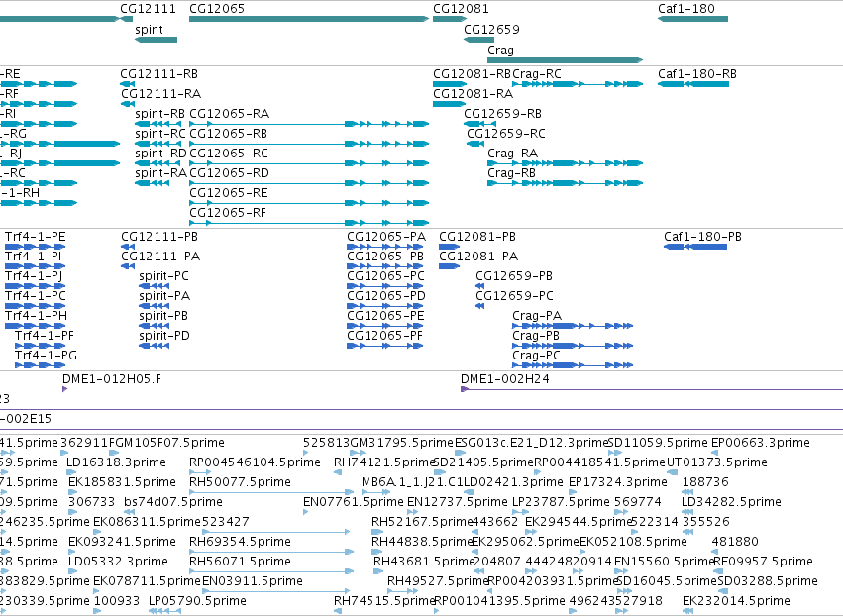843x616 pixels.
Task: Select protein CG12065-PA
Action: tap(385, 247)
